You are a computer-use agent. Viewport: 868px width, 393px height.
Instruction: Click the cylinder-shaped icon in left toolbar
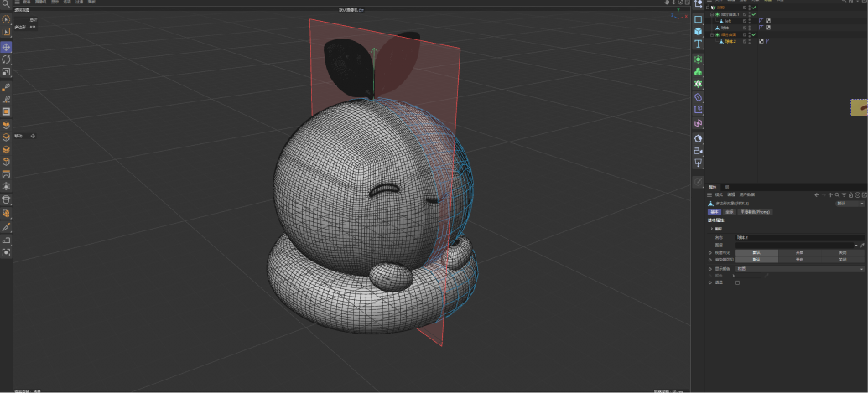pos(6,199)
